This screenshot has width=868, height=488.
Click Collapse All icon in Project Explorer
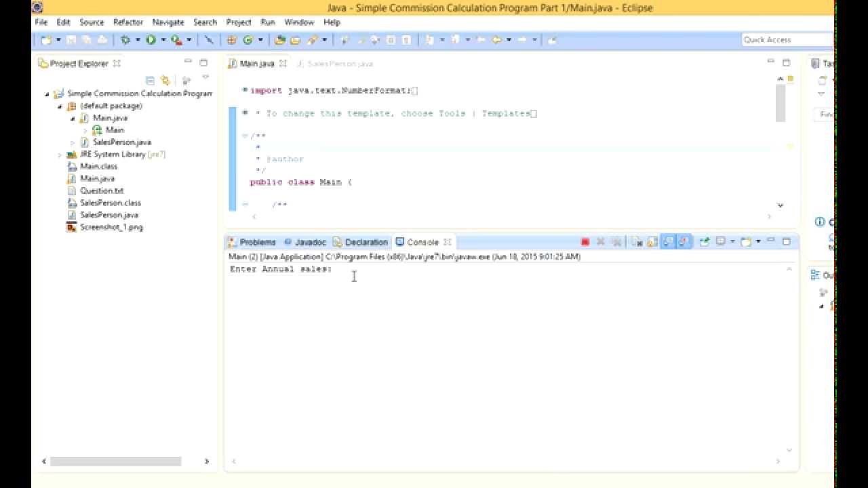(151, 80)
